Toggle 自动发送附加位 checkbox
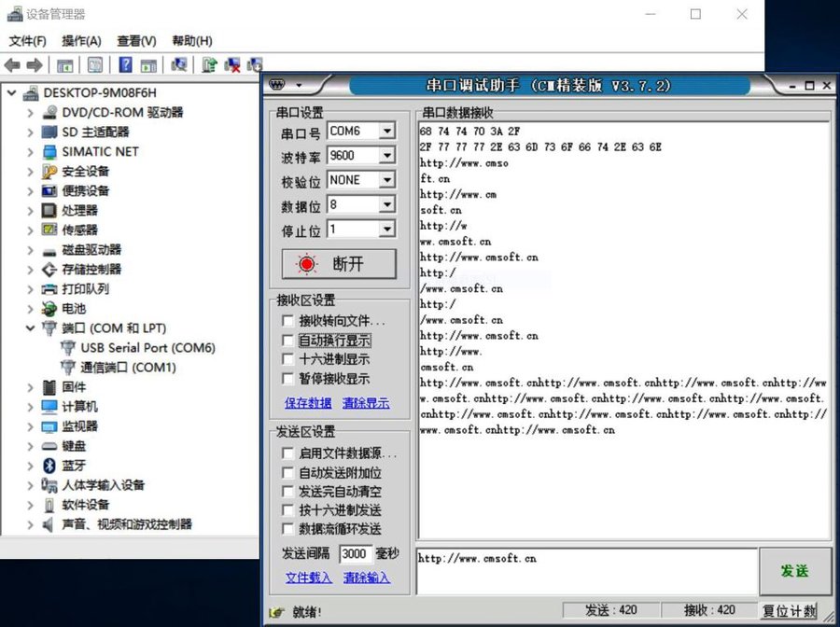Viewport: 840px width, 627px height. click(288, 473)
